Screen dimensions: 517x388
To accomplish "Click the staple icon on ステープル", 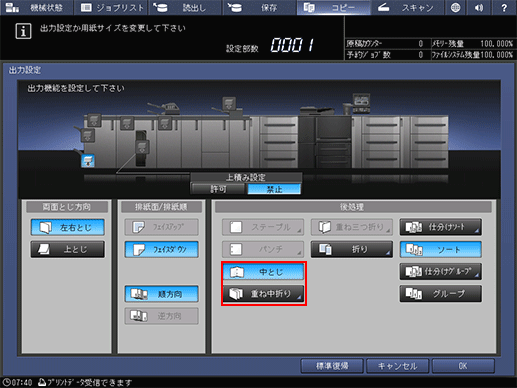I will 236,227.
